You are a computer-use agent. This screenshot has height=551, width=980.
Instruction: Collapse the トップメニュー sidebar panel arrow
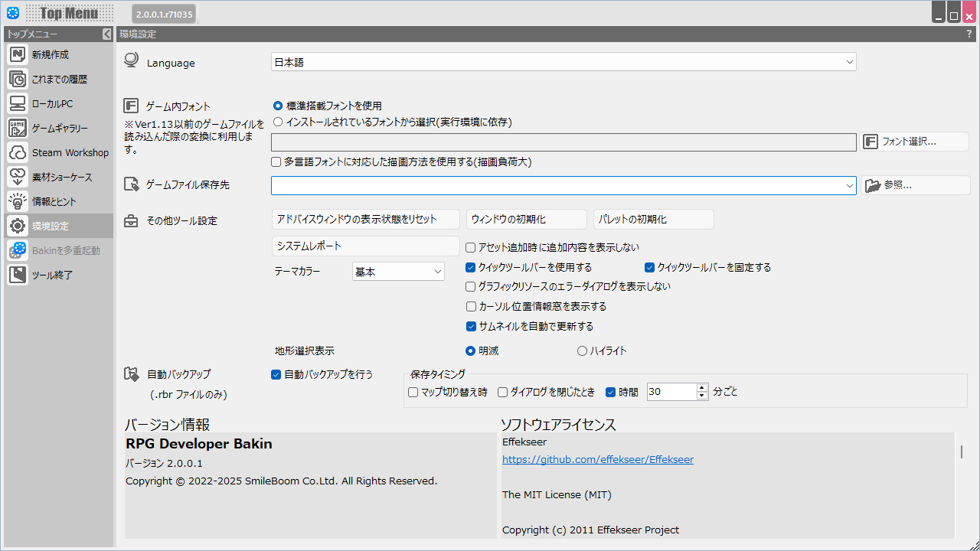pos(106,34)
